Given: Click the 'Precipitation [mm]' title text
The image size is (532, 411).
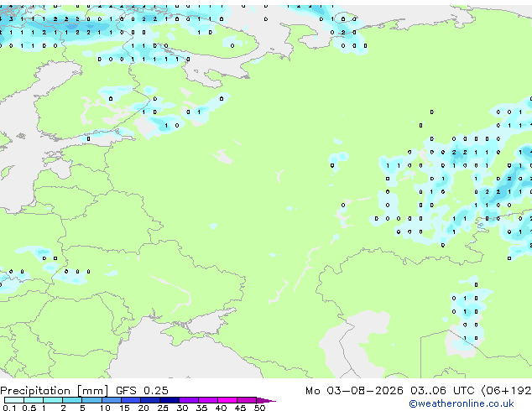Looking at the screenshot, I should (x=55, y=391).
